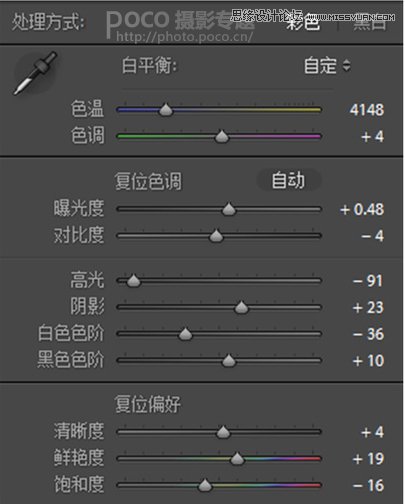Click the 色调 tint slider handle
The height and width of the screenshot is (504, 405).
[x=221, y=136]
